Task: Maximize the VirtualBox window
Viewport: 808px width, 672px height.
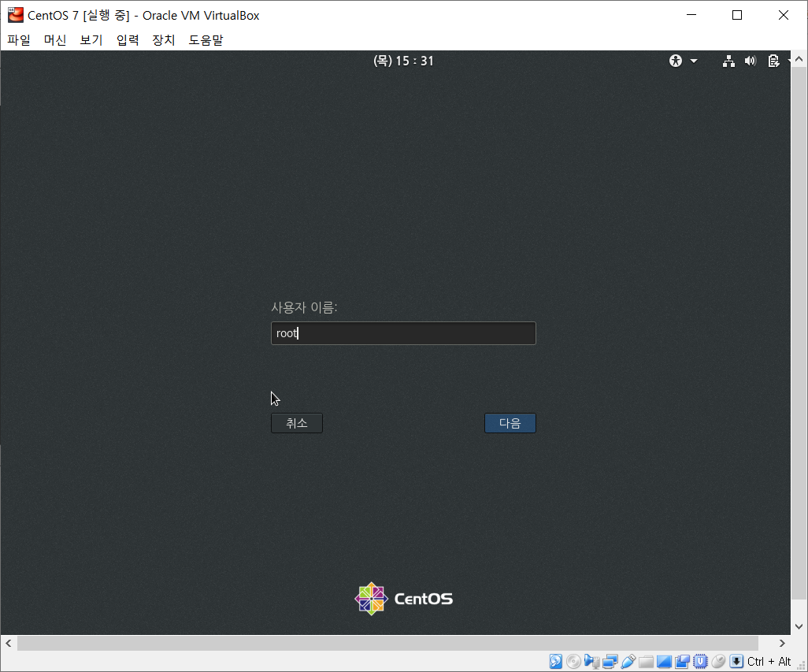Action: [737, 15]
